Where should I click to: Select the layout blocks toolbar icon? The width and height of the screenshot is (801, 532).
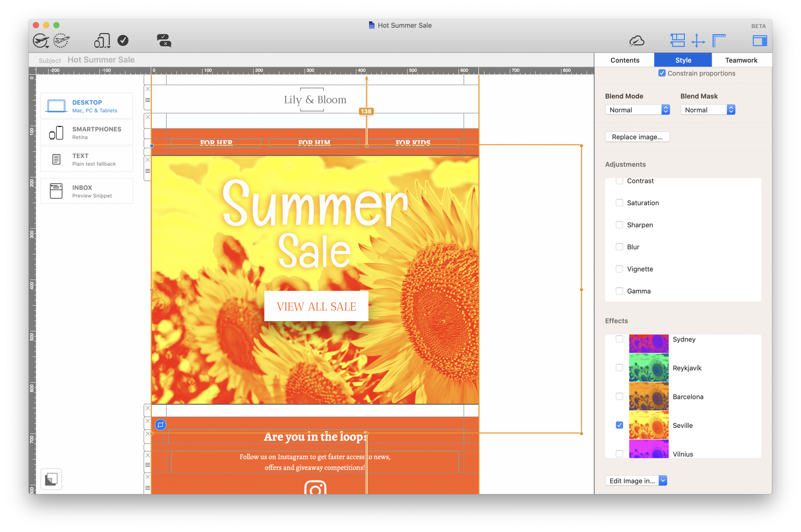pos(678,40)
